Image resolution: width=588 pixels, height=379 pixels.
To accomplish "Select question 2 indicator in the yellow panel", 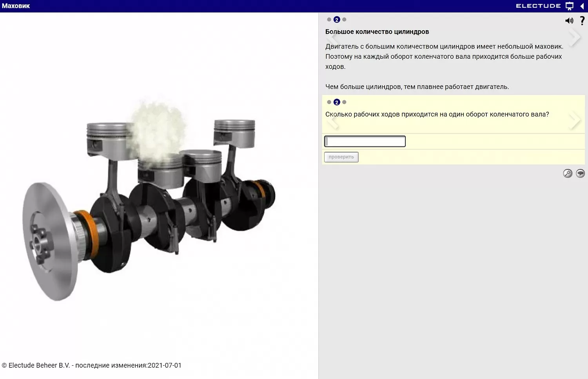I will tap(337, 102).
